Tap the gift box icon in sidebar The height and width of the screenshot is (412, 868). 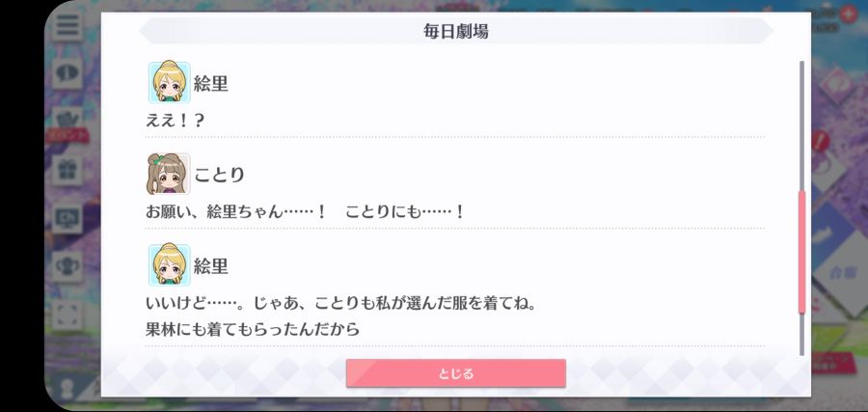pos(68,170)
